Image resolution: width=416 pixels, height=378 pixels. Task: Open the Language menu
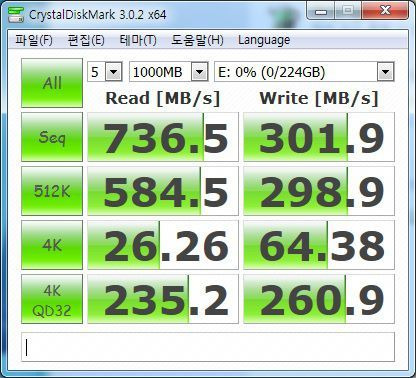(x=264, y=40)
